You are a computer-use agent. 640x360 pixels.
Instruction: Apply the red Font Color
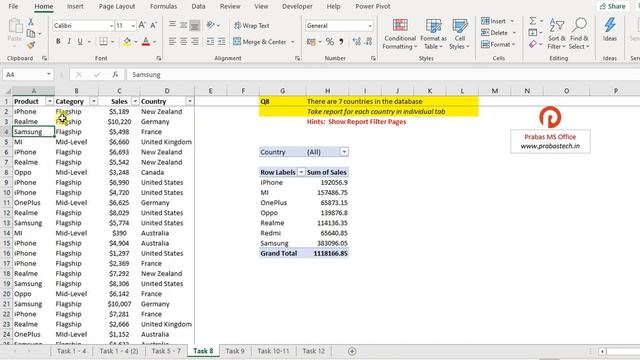146,41
